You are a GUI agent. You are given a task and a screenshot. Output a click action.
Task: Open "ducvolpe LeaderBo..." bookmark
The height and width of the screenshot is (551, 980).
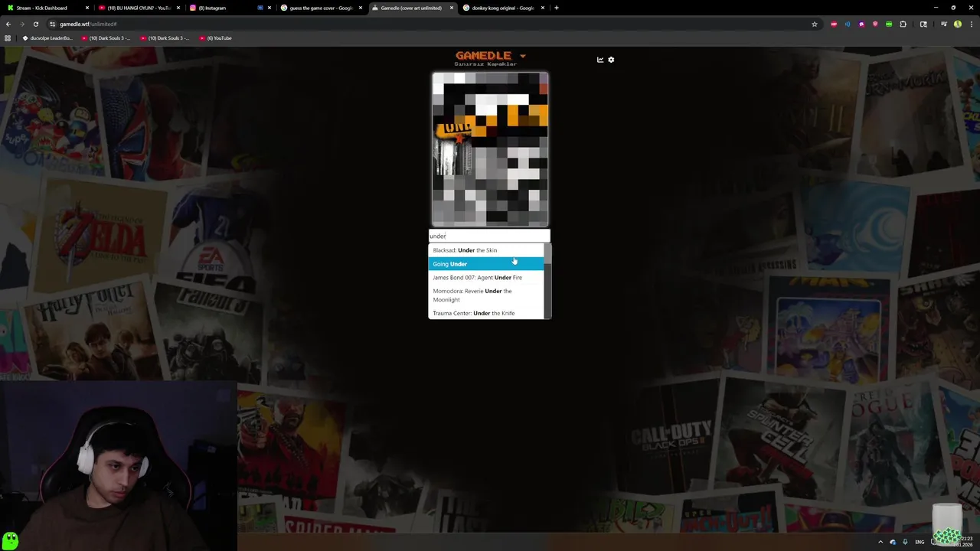pos(47,38)
